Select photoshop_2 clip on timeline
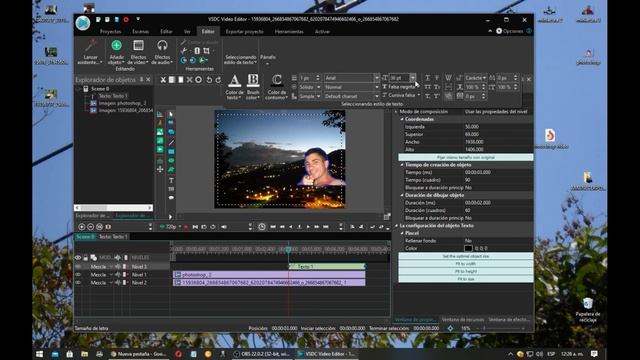The width and height of the screenshot is (640, 360). coord(269,275)
